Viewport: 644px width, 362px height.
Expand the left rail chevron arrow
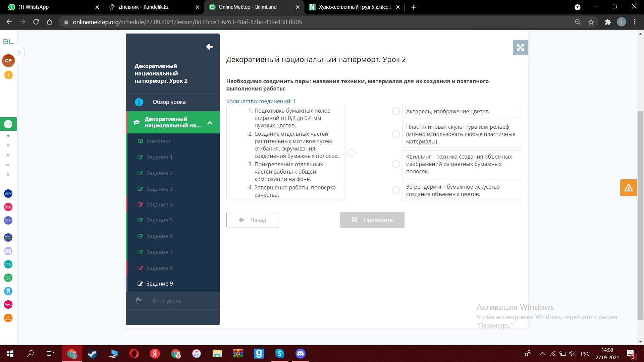point(19,53)
